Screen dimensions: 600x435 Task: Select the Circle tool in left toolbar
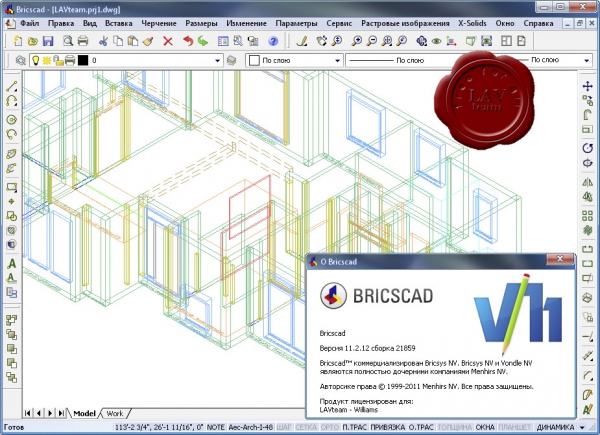pyautogui.click(x=11, y=120)
